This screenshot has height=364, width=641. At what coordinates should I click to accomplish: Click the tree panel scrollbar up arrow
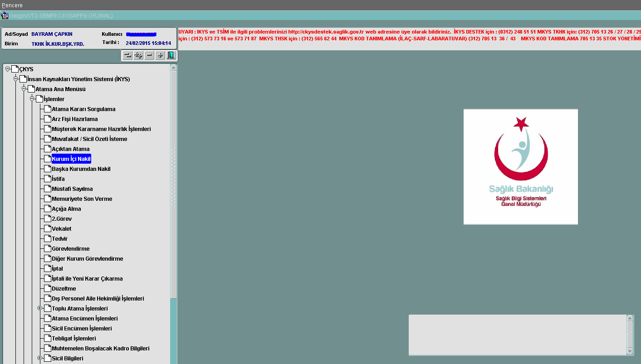[173, 68]
